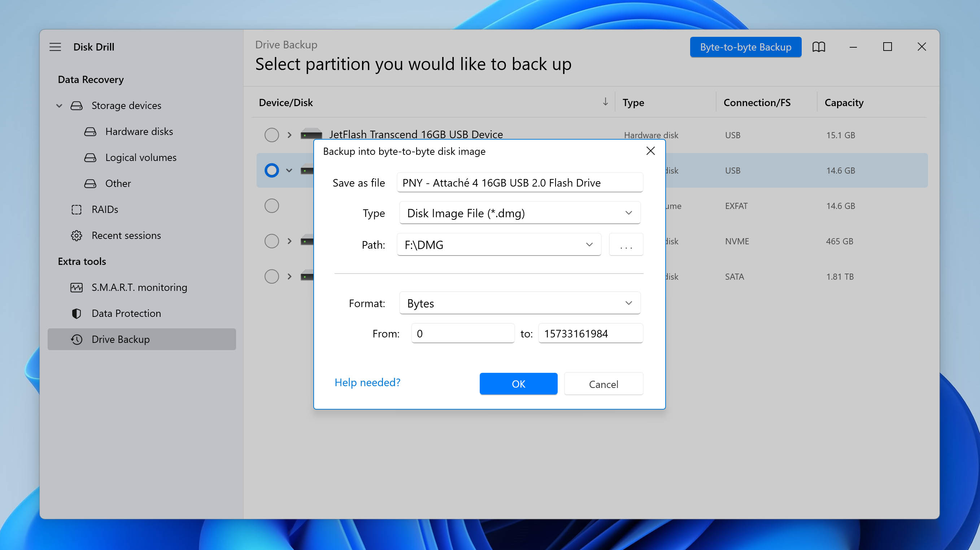Image resolution: width=980 pixels, height=550 pixels.
Task: Click the Byte-to-byte Backup button
Action: pos(745,47)
